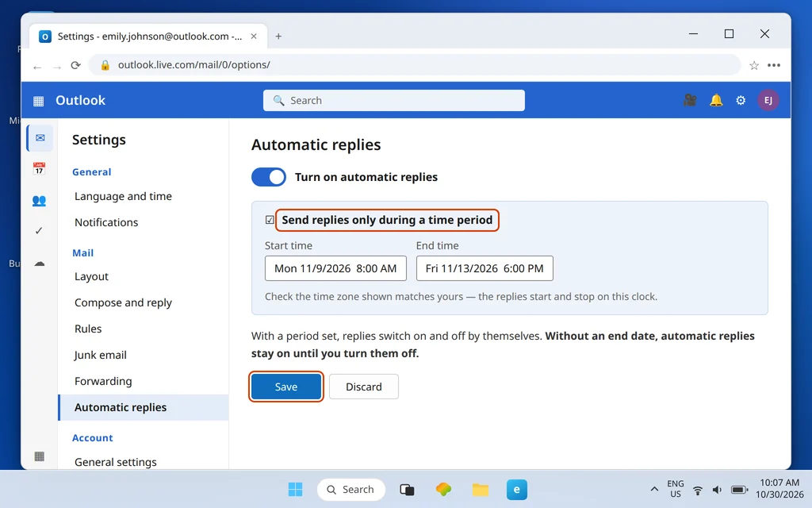This screenshot has width=812, height=508.
Task: Open the browser three-dot menu
Action: [774, 65]
